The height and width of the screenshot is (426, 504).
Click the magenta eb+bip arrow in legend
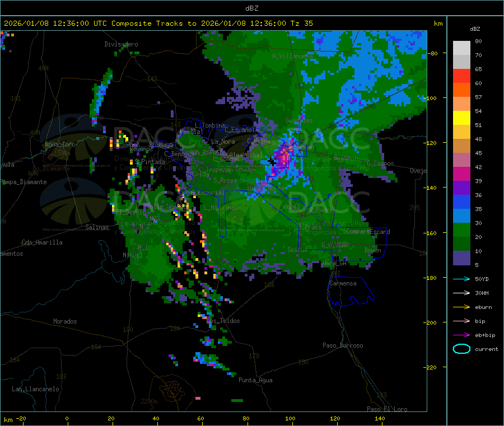[x=461, y=335]
